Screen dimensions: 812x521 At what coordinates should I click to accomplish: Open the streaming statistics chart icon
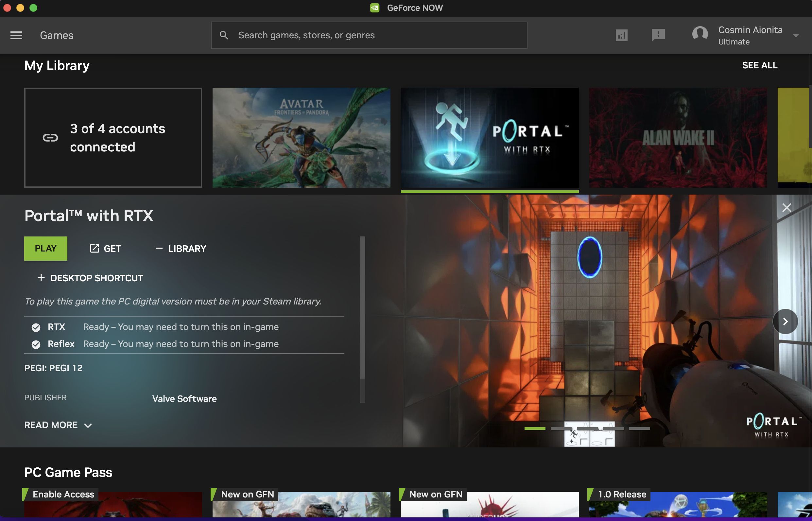click(621, 35)
